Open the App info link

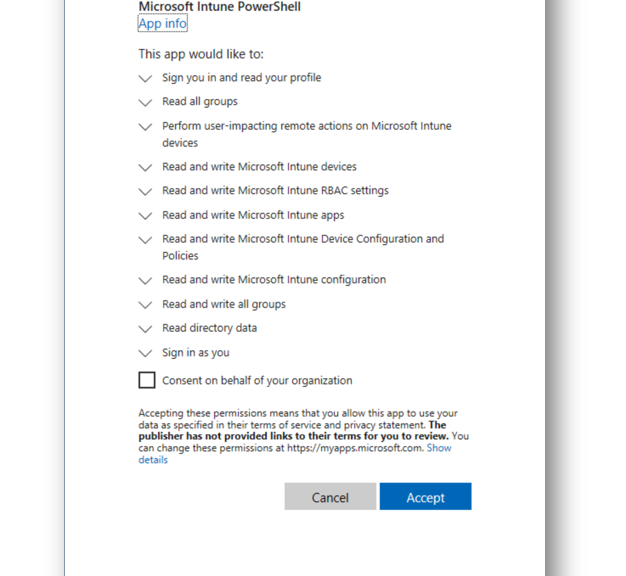(162, 24)
